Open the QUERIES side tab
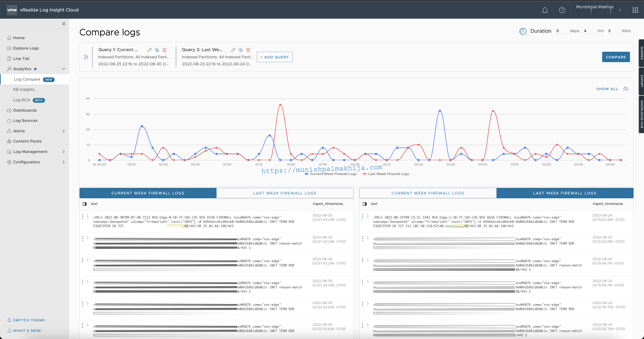This screenshot has height=339, width=644. coord(641,53)
